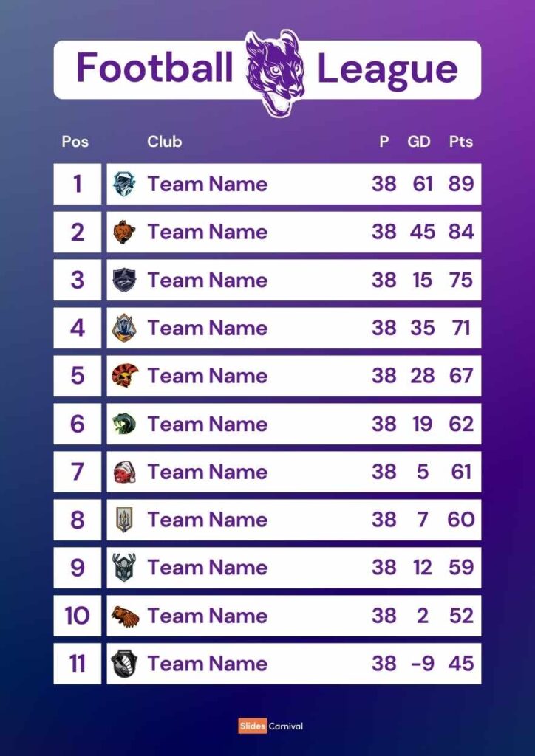Click the -9 goal difference value
Image resolution: width=535 pixels, height=756 pixels.
421,664
